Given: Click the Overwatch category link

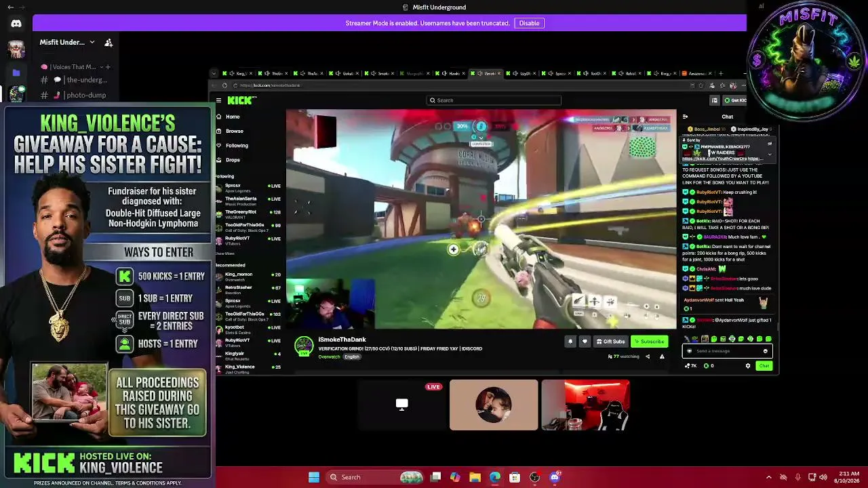Looking at the screenshot, I should pos(329,357).
